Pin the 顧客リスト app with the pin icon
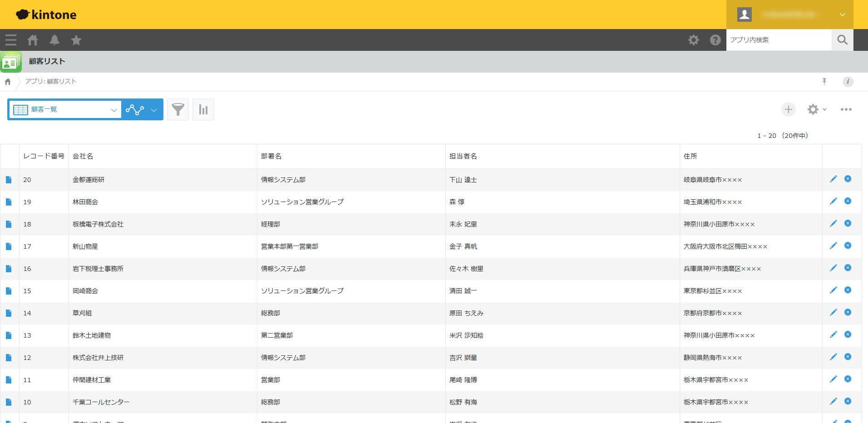The image size is (868, 423). (x=824, y=82)
